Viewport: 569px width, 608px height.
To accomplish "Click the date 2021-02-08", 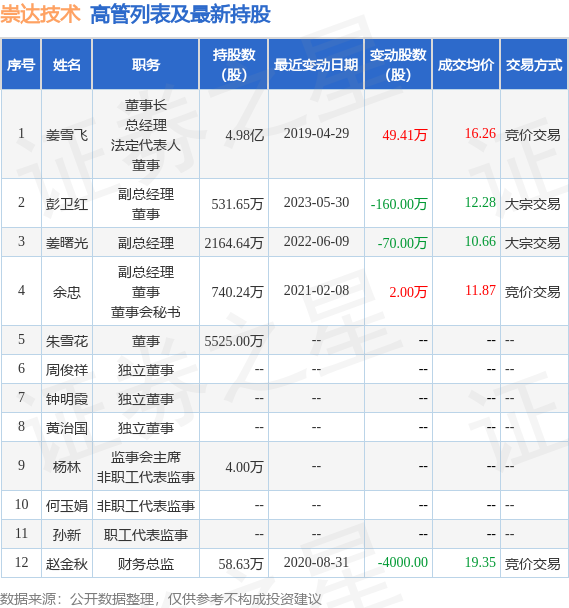I will point(316,290).
